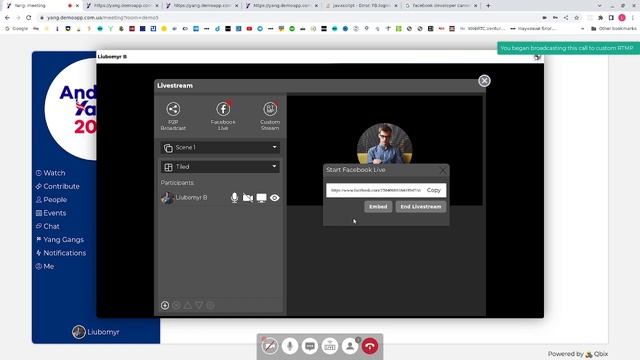
Task: Click the browser back arrow
Action: [7, 18]
